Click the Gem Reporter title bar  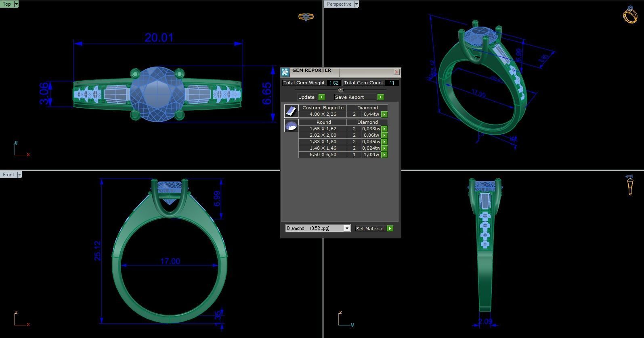point(341,72)
